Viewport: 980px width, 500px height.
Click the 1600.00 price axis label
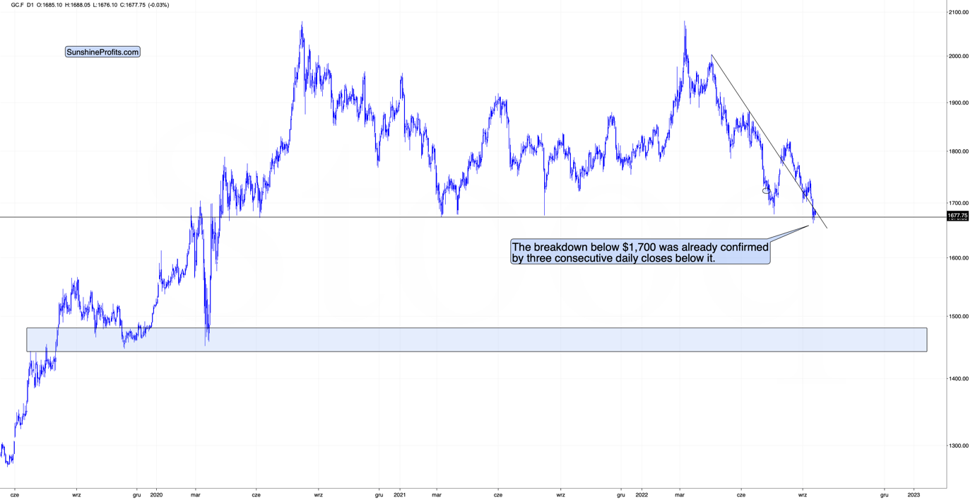960,258
